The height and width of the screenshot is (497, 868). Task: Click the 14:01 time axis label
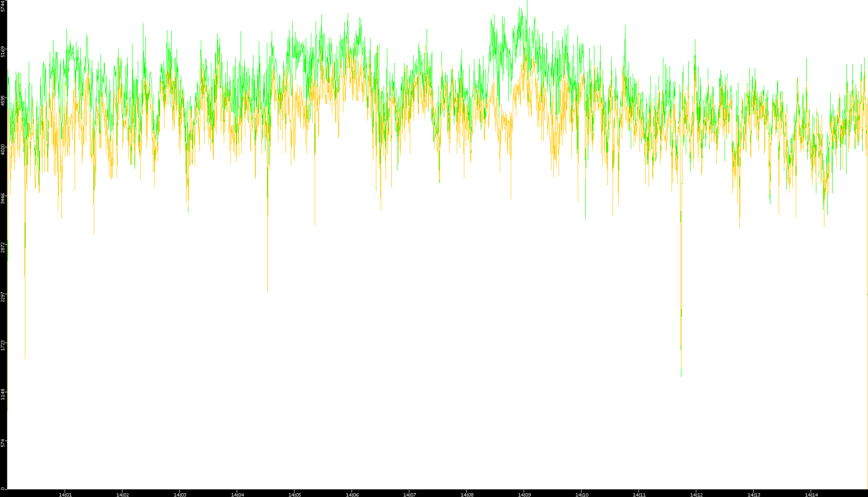click(x=65, y=495)
